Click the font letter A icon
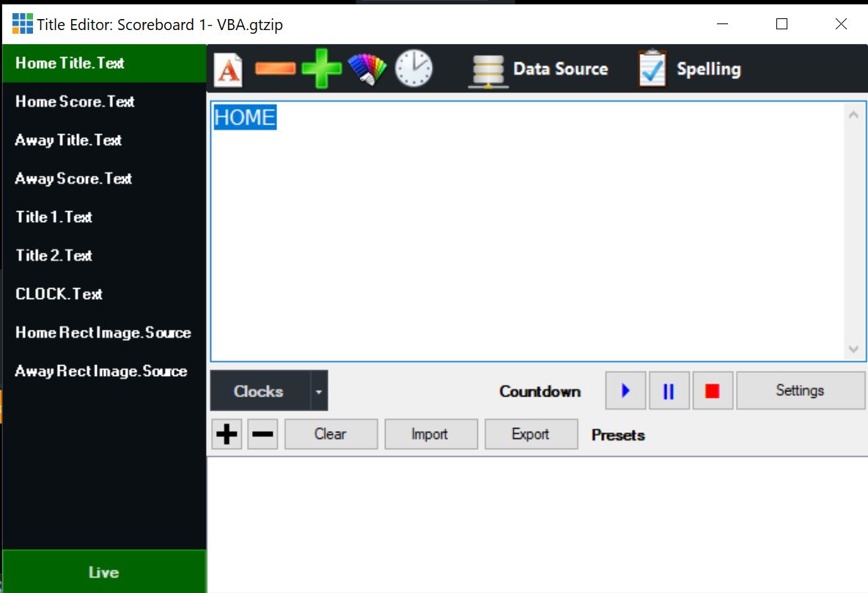The image size is (868, 593). 228,70
